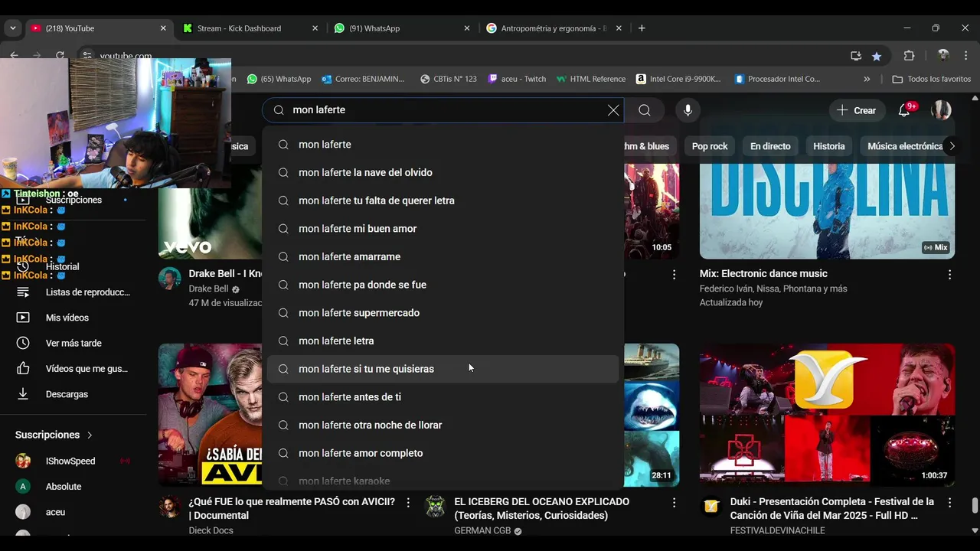Open the Dieck Docs channel avatar
This screenshot has height=551, width=980.
coord(170,507)
